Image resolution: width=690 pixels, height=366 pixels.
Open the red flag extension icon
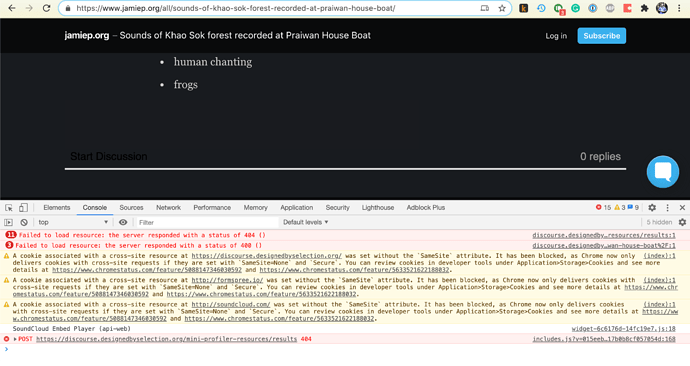pyautogui.click(x=628, y=8)
